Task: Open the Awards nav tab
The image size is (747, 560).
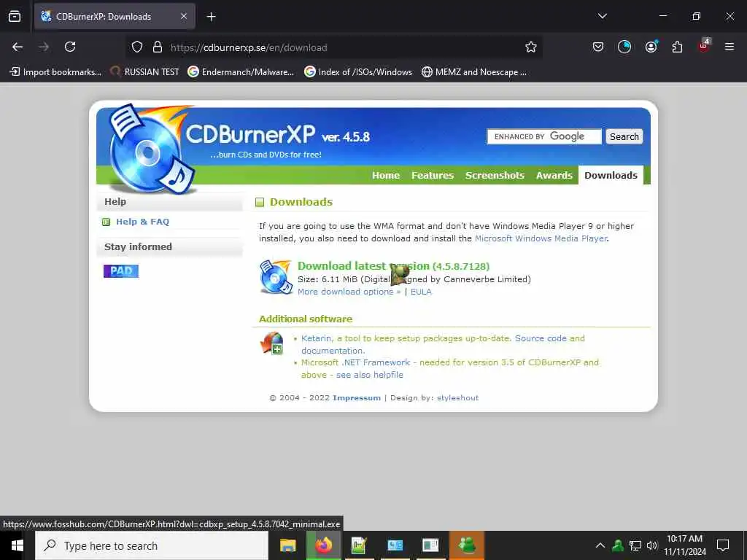Action: click(x=554, y=175)
